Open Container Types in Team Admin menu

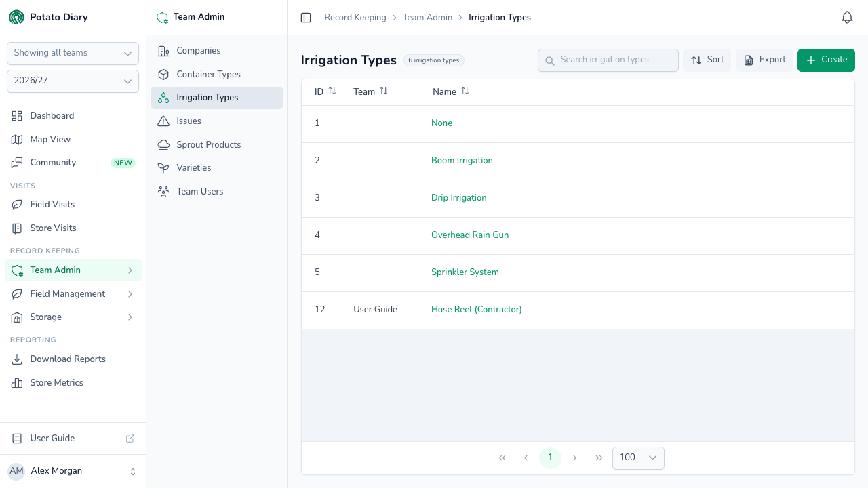point(217,75)
